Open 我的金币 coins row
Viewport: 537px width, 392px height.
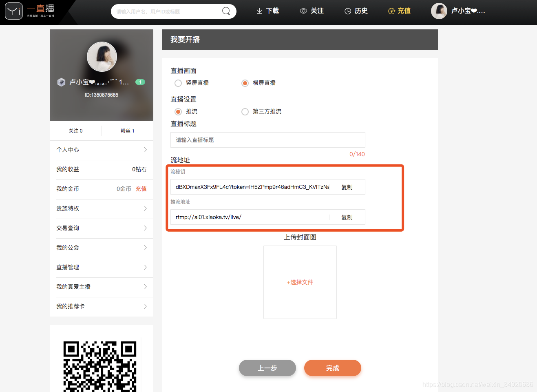(102, 189)
